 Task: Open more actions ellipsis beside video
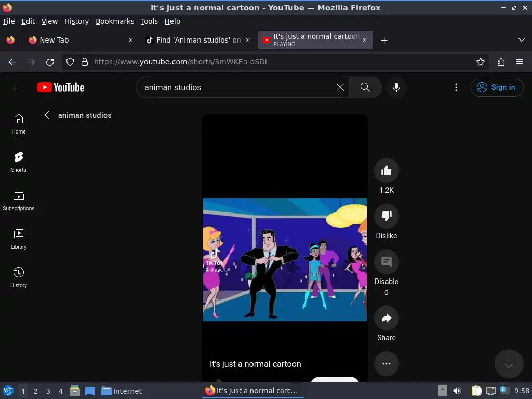pos(387,364)
